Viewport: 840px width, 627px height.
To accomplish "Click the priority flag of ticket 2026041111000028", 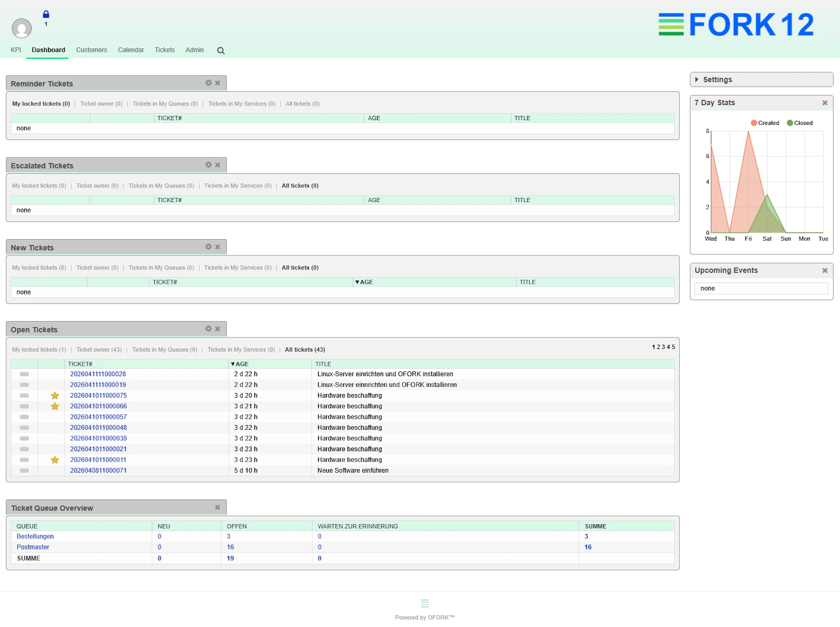I will [x=24, y=374].
